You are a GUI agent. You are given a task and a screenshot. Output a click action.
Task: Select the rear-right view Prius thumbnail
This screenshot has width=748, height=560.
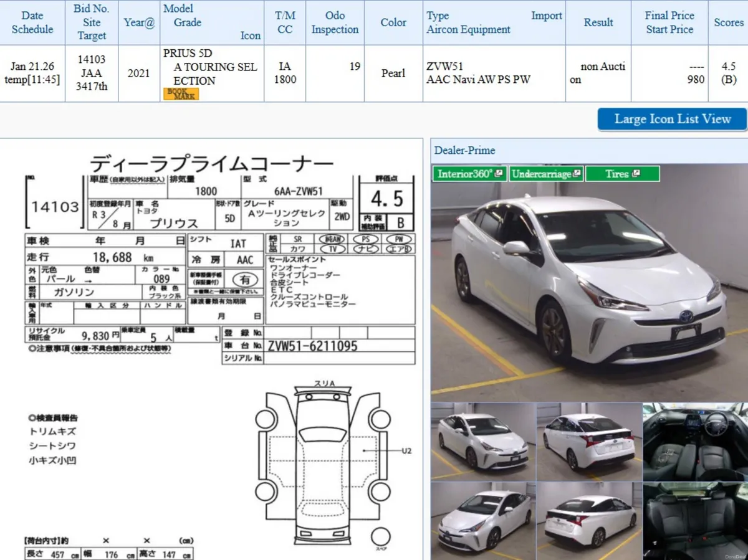coord(589,521)
